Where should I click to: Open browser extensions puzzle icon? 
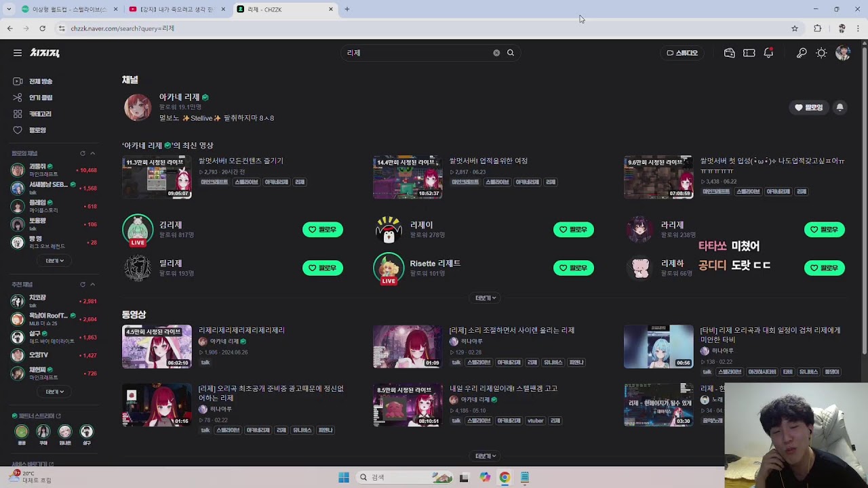point(818,28)
